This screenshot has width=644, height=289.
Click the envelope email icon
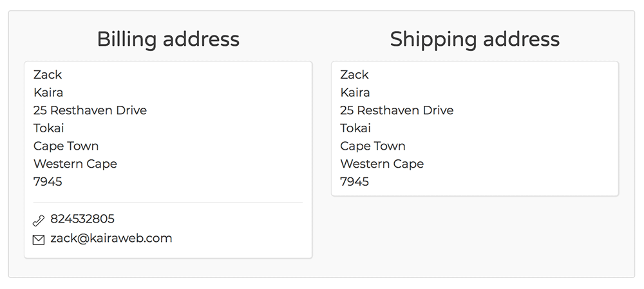pos(39,240)
